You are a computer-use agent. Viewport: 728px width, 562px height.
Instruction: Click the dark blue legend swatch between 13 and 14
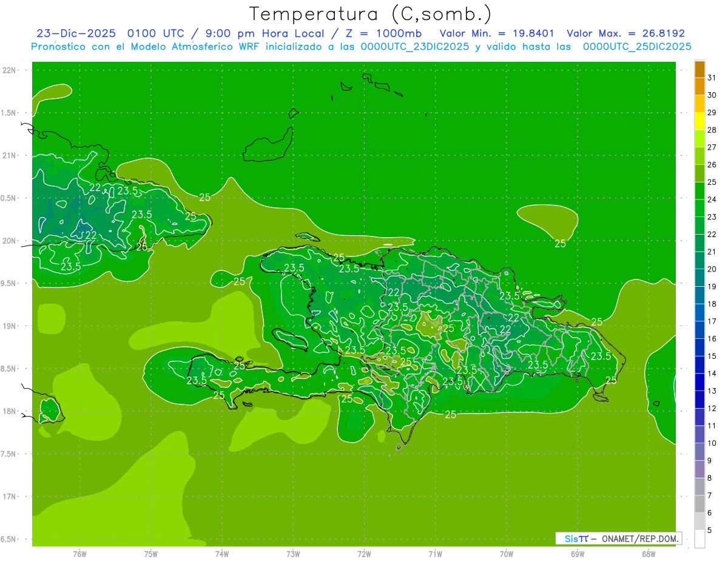[x=699, y=383]
